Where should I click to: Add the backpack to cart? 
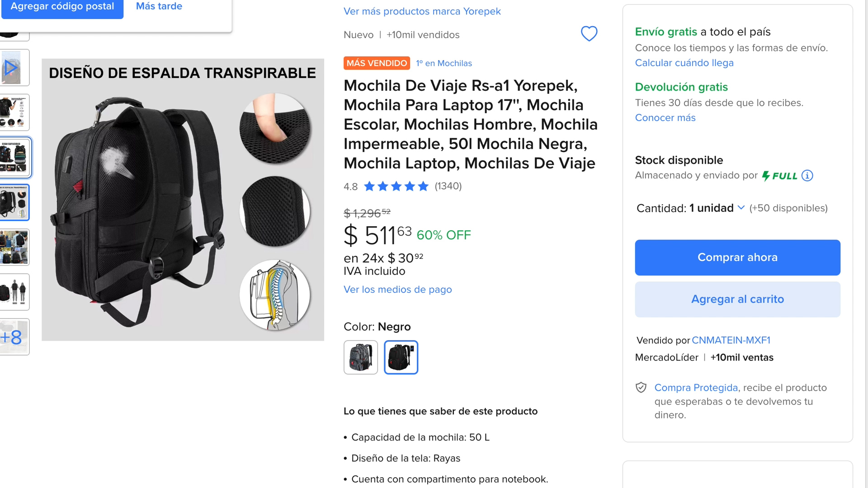(737, 300)
